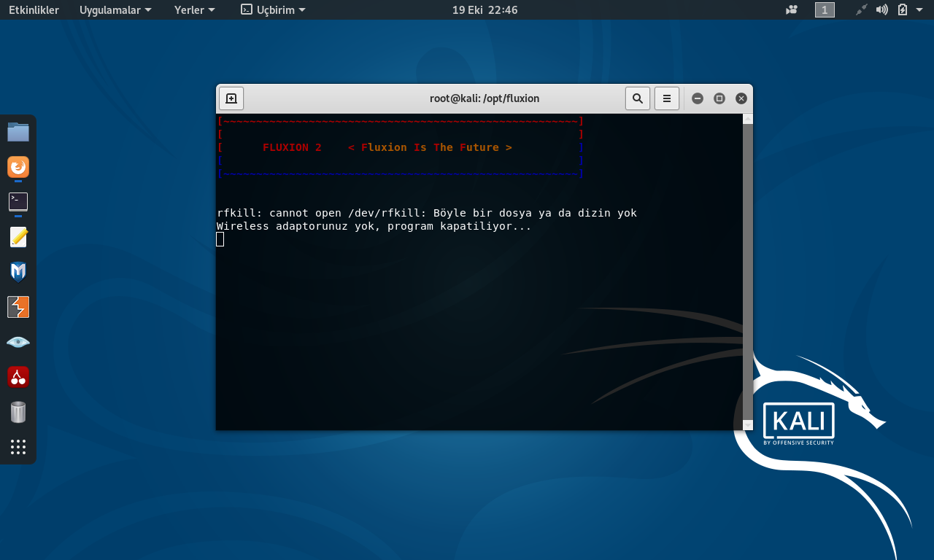Open the clock showing 19 Eki 22:46
This screenshot has height=560, width=934.
tap(485, 9)
